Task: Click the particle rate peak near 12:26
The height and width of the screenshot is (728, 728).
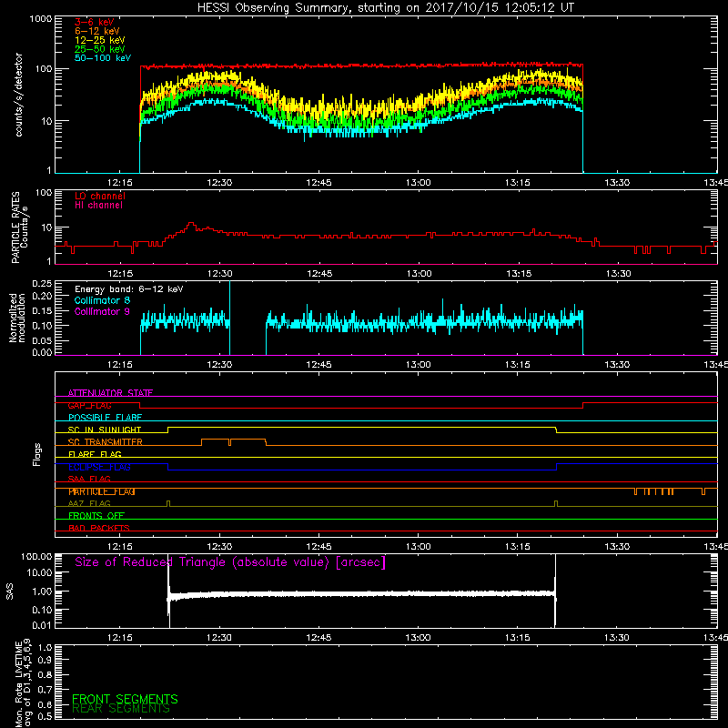Action: click(191, 224)
